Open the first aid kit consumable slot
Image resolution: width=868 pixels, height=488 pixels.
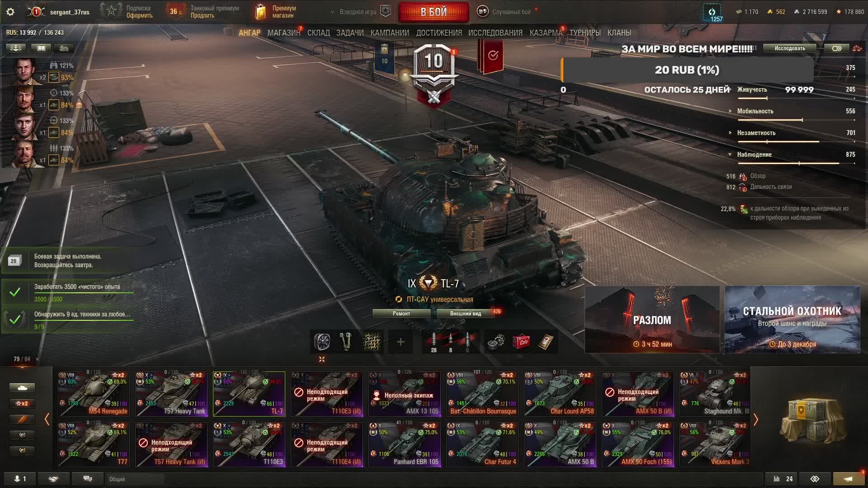(546, 342)
